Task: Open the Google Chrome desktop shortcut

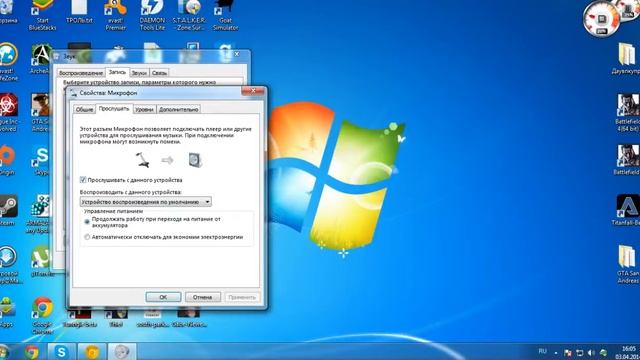Action: coord(42,315)
